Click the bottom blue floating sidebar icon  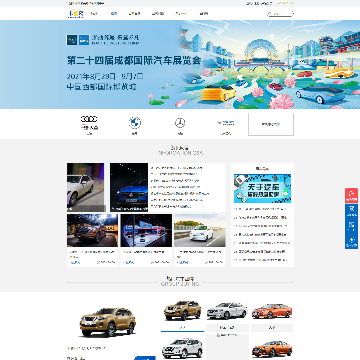click(351, 242)
